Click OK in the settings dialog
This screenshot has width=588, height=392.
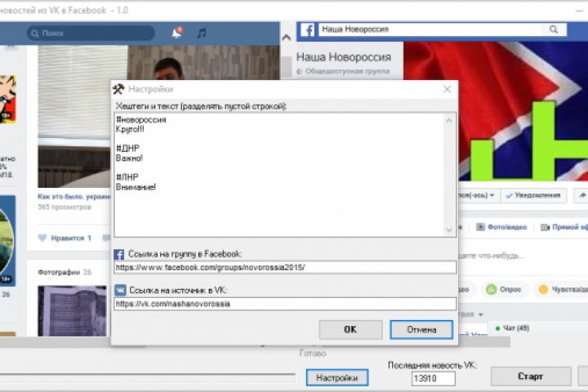click(350, 329)
